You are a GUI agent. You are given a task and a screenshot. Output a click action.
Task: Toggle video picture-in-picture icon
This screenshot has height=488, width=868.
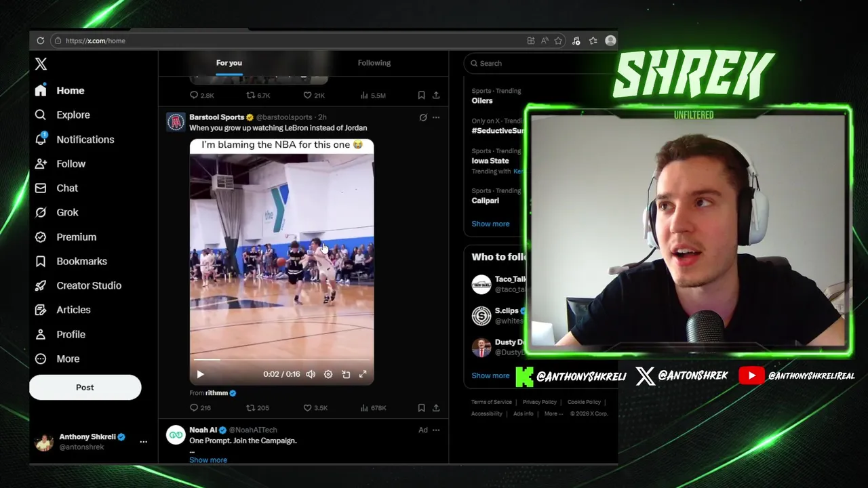(346, 374)
